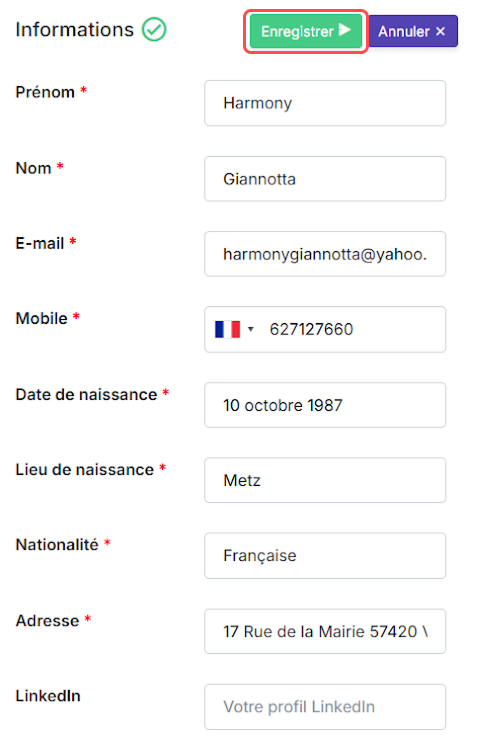Click the Informations section heading
This screenshot has width=477, height=740.
(x=75, y=29)
